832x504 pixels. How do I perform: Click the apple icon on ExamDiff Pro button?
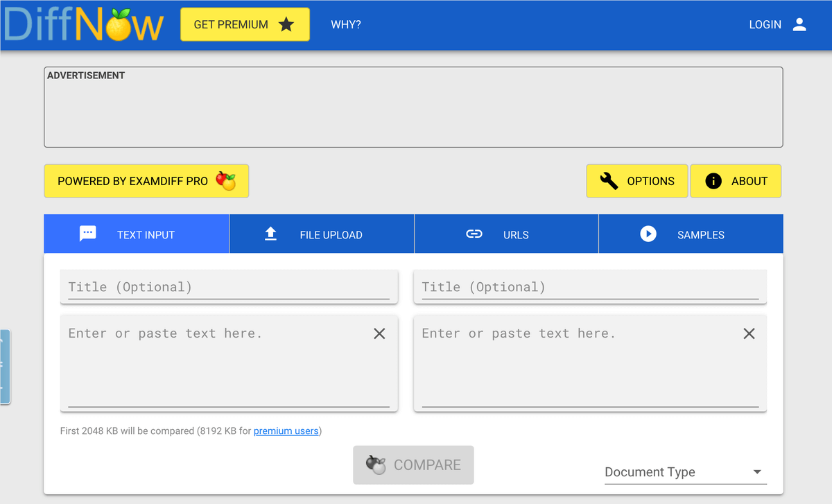coord(225,181)
